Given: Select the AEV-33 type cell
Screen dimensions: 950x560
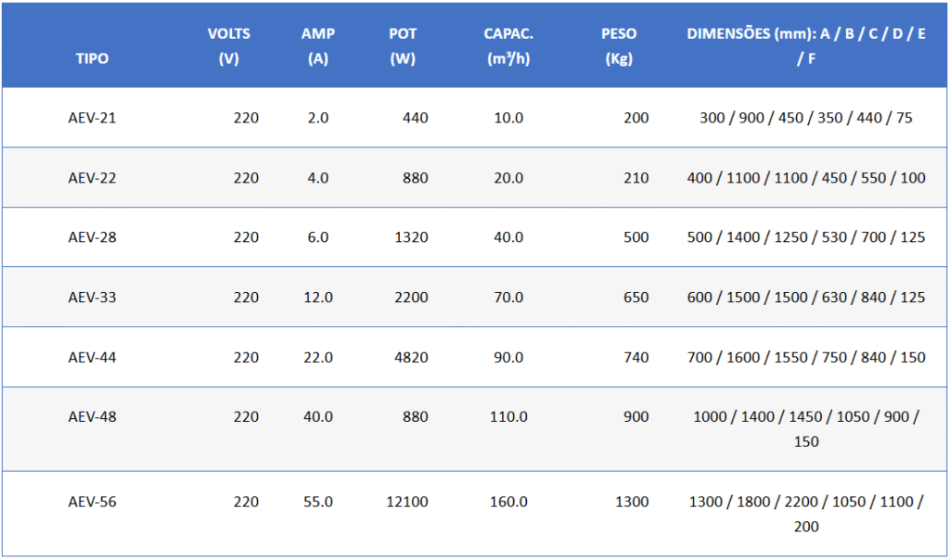Looking at the screenshot, I should pos(92,298).
